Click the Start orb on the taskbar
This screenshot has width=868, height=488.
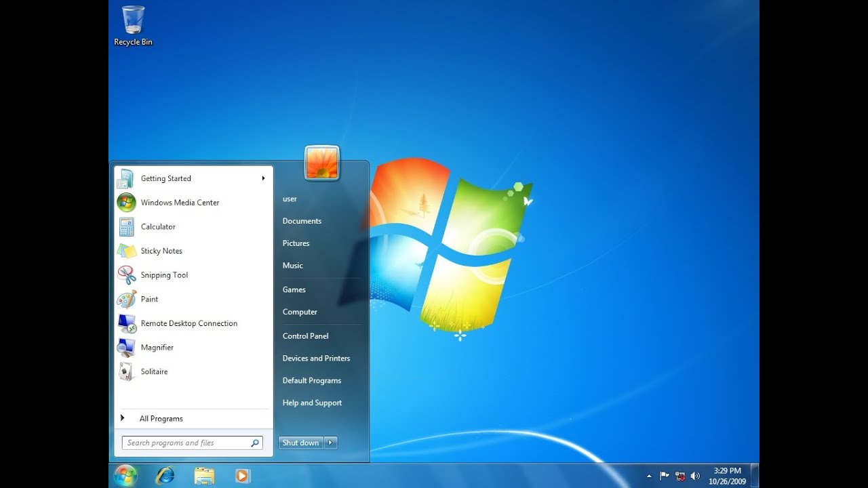coord(125,476)
